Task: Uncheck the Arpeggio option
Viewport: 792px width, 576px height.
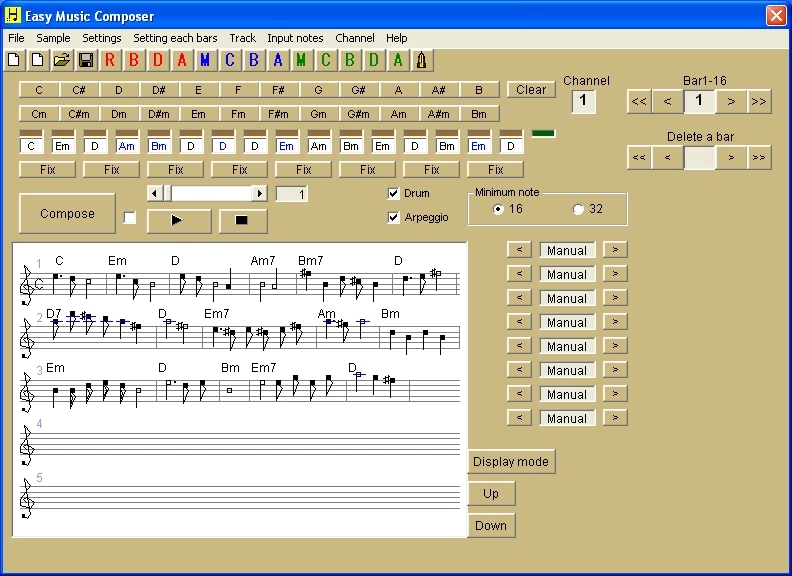Action: (394, 217)
